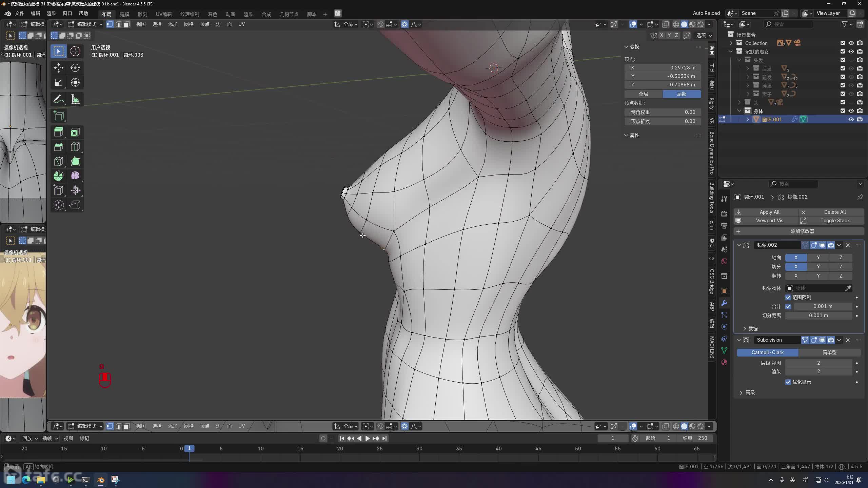This screenshot has height=488, width=868.
Task: Switch to the 雕刻 workspace tab
Action: point(142,14)
